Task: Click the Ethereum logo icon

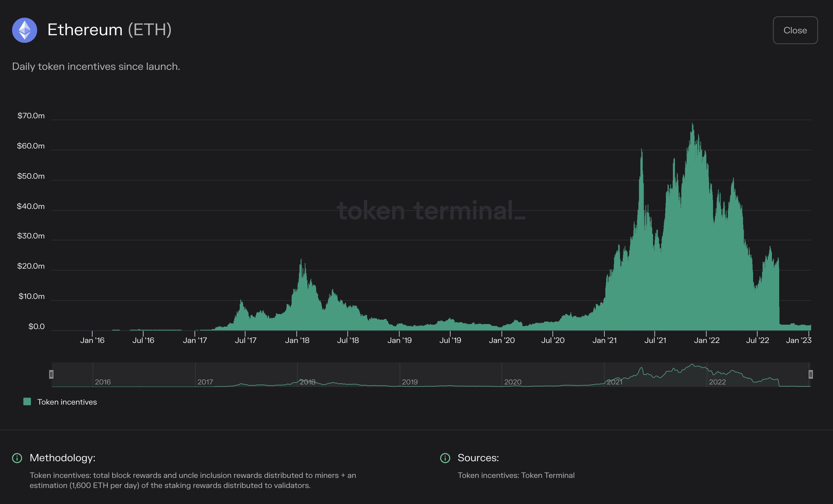Action: tap(24, 30)
